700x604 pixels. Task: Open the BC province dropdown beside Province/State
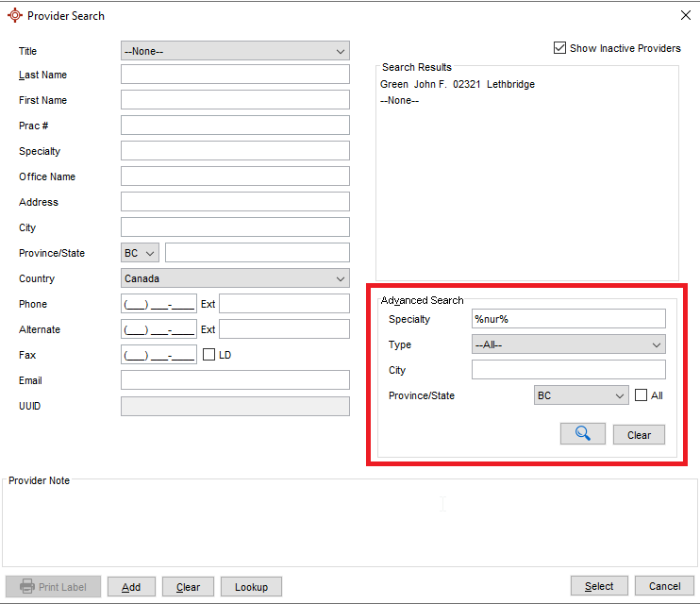pos(140,253)
